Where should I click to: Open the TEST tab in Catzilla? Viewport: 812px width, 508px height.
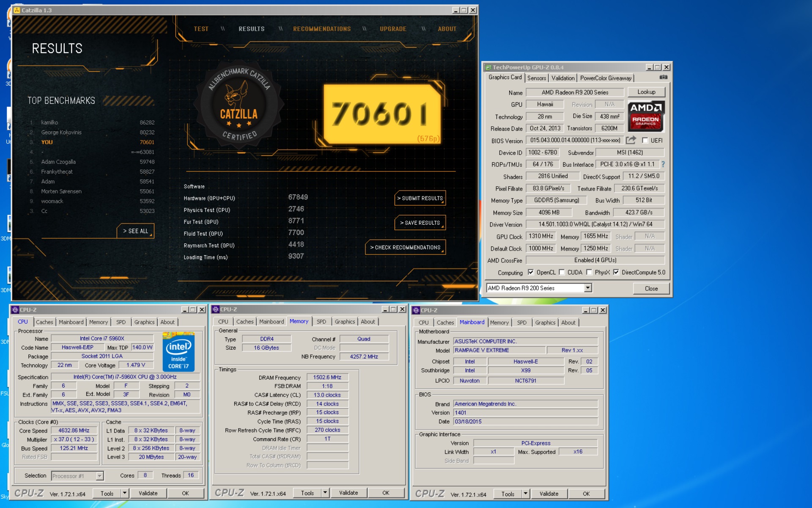201,29
